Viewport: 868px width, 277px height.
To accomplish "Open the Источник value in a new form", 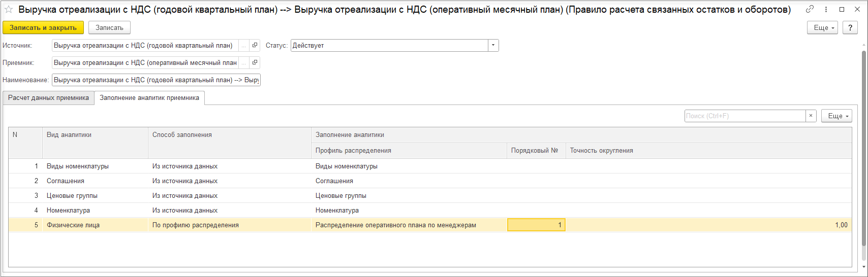I will tap(255, 46).
